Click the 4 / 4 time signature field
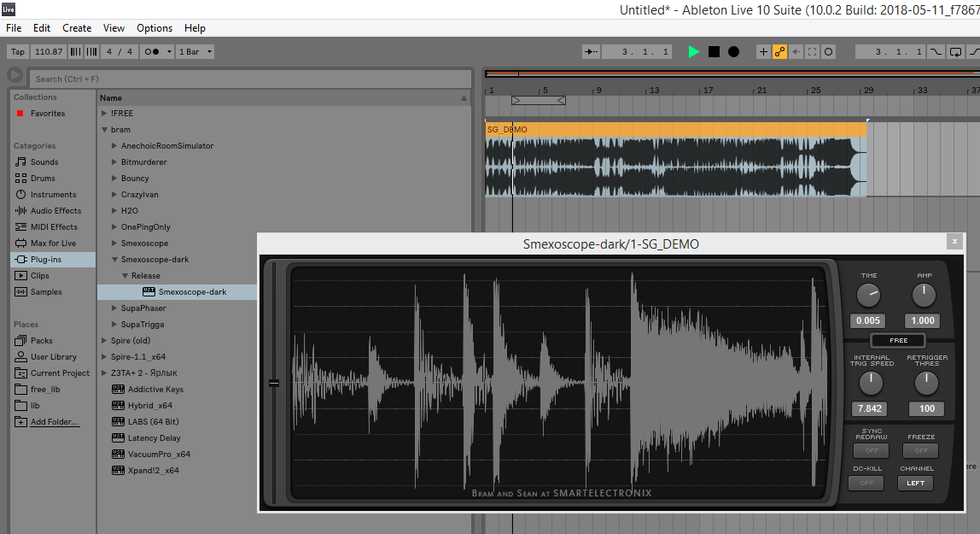Viewport: 980px width, 534px height. tap(119, 52)
